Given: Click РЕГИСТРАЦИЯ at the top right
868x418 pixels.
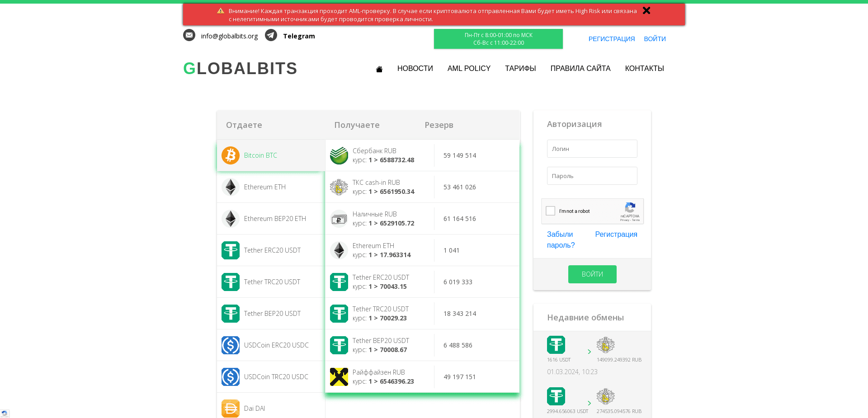Looking at the screenshot, I should coord(612,39).
